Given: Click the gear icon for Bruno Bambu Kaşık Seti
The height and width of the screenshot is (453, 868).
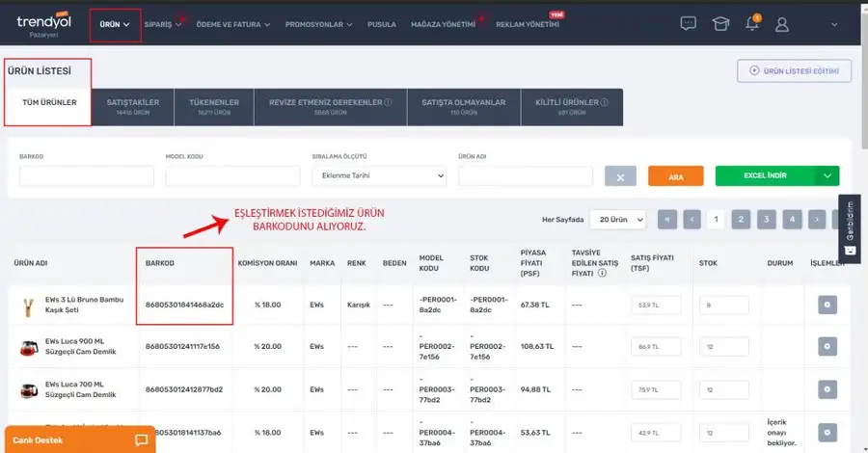Looking at the screenshot, I should [827, 305].
